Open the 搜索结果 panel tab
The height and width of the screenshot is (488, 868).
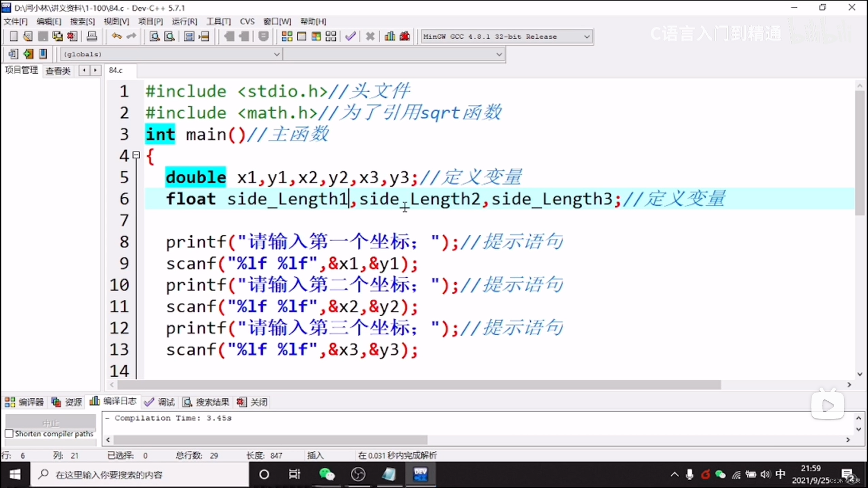[x=206, y=402]
